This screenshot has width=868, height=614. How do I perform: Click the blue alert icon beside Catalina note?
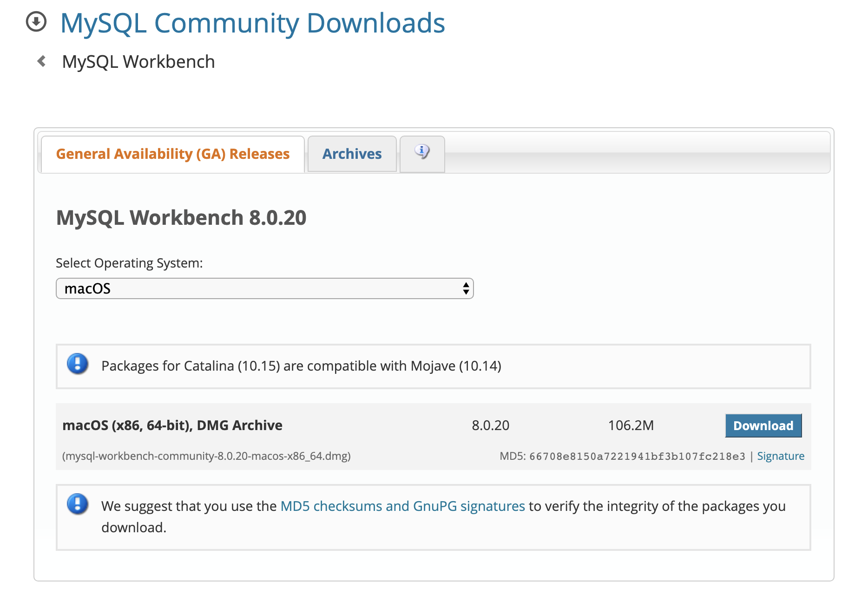[78, 364]
